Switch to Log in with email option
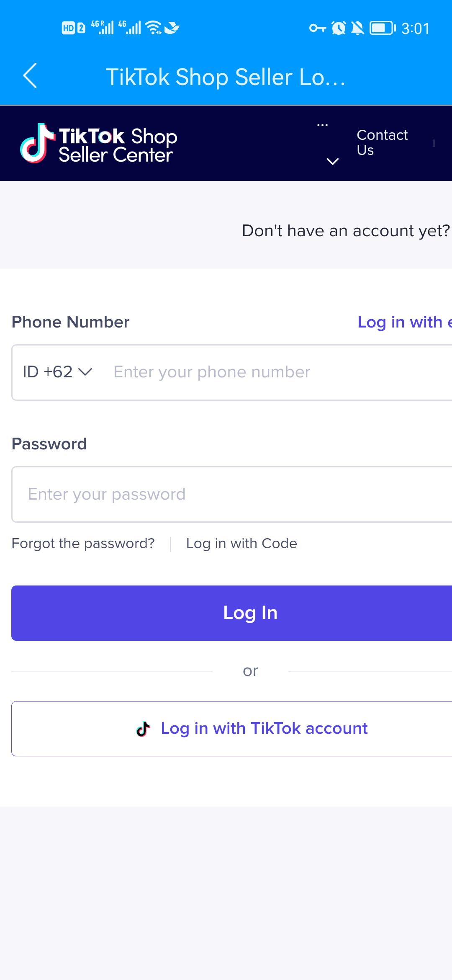The width and height of the screenshot is (452, 980). (405, 322)
